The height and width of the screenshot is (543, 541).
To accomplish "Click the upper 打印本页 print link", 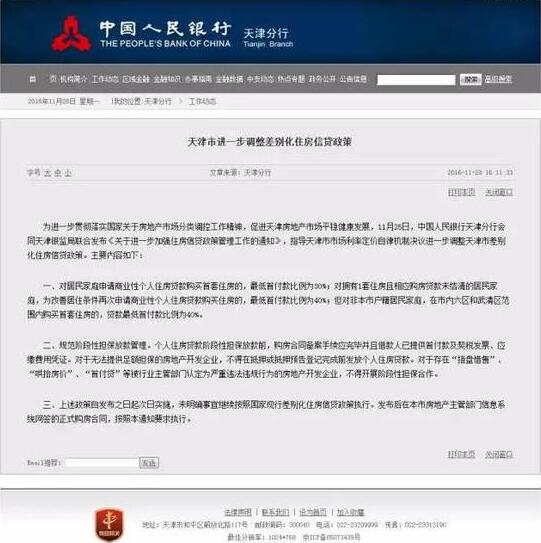I will (x=461, y=192).
